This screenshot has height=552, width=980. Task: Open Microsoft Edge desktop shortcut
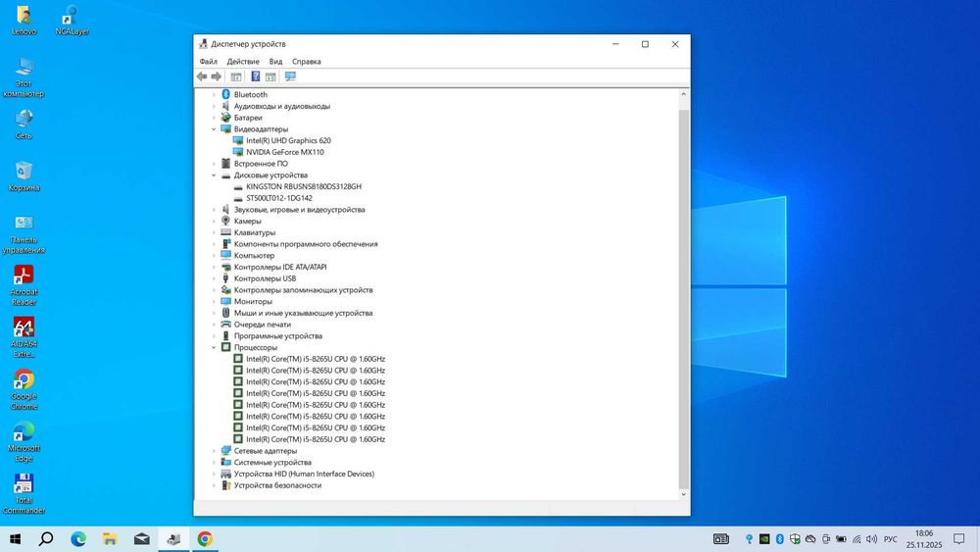click(x=24, y=441)
